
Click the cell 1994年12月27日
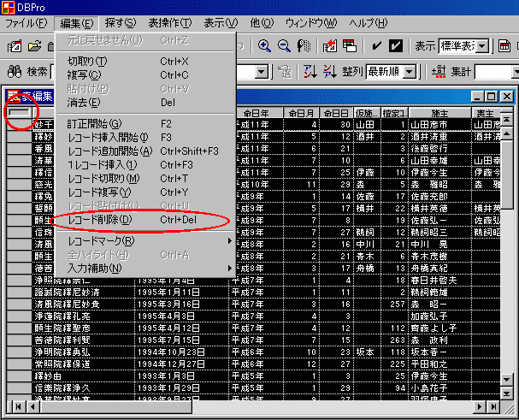pos(181,364)
